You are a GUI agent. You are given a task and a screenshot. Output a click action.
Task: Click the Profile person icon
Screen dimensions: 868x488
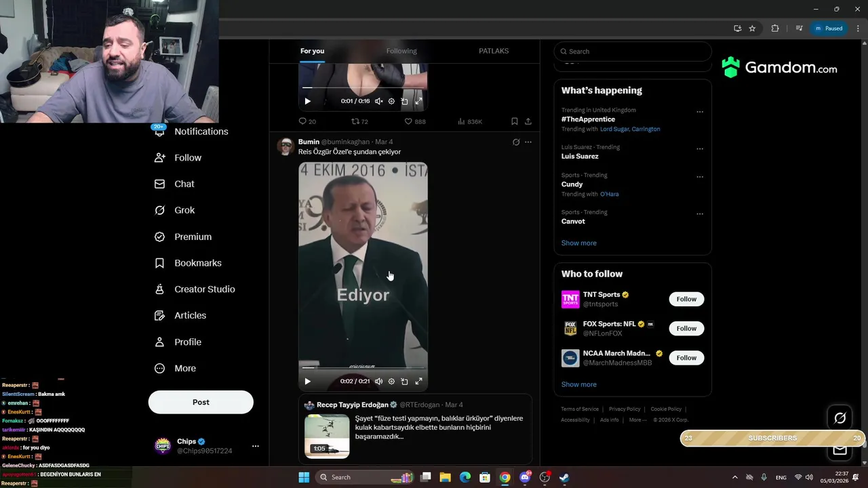click(x=159, y=342)
